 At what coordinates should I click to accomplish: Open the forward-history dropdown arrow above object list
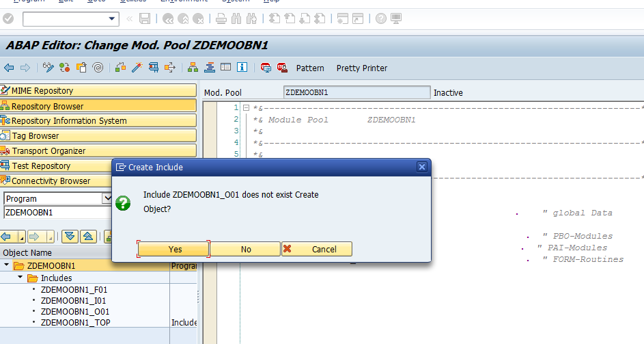click(x=50, y=237)
